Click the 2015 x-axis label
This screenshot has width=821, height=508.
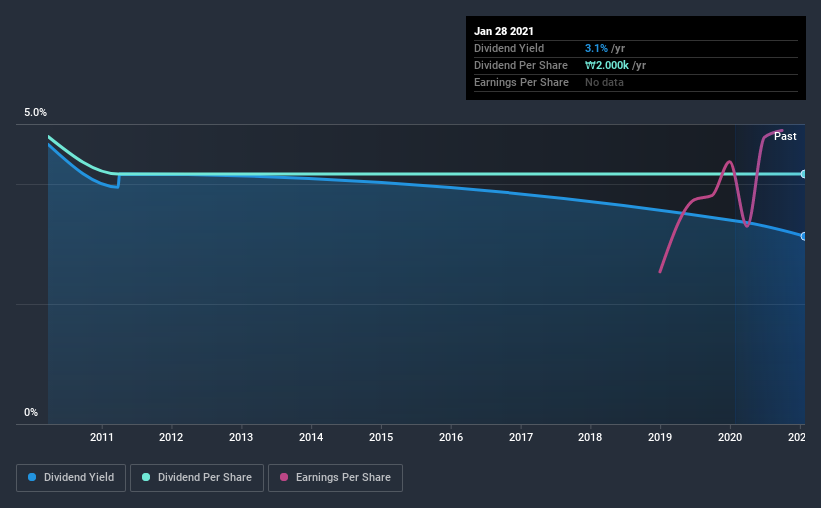coord(381,437)
